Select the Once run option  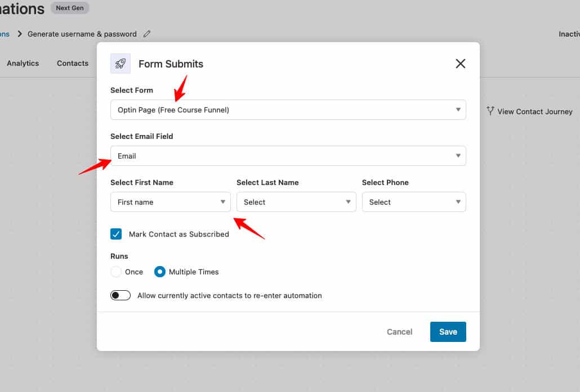[x=115, y=272]
